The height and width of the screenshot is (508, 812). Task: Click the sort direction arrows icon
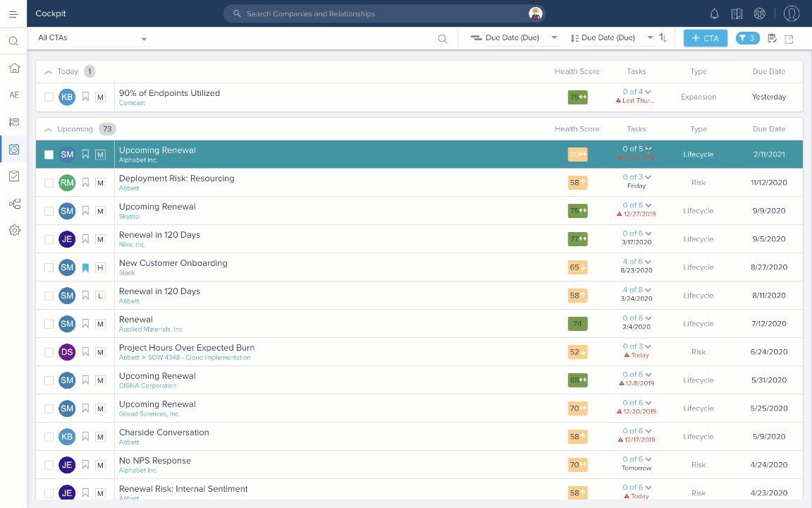tap(663, 38)
